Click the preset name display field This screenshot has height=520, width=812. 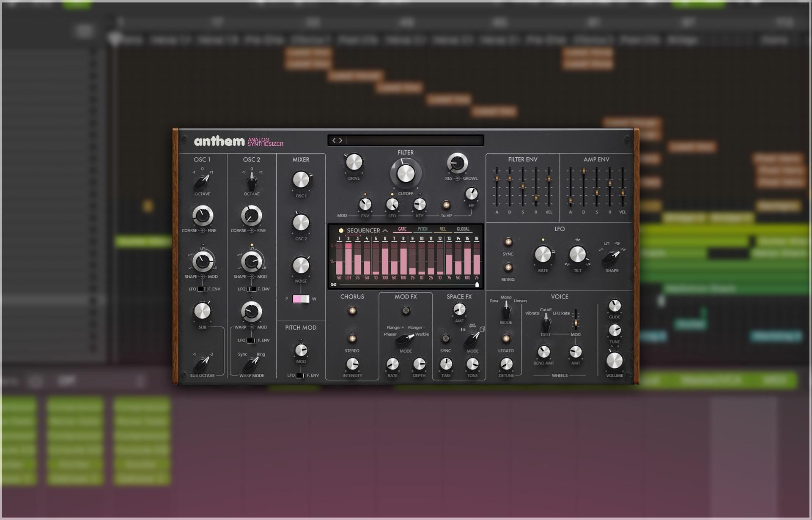[x=414, y=140]
